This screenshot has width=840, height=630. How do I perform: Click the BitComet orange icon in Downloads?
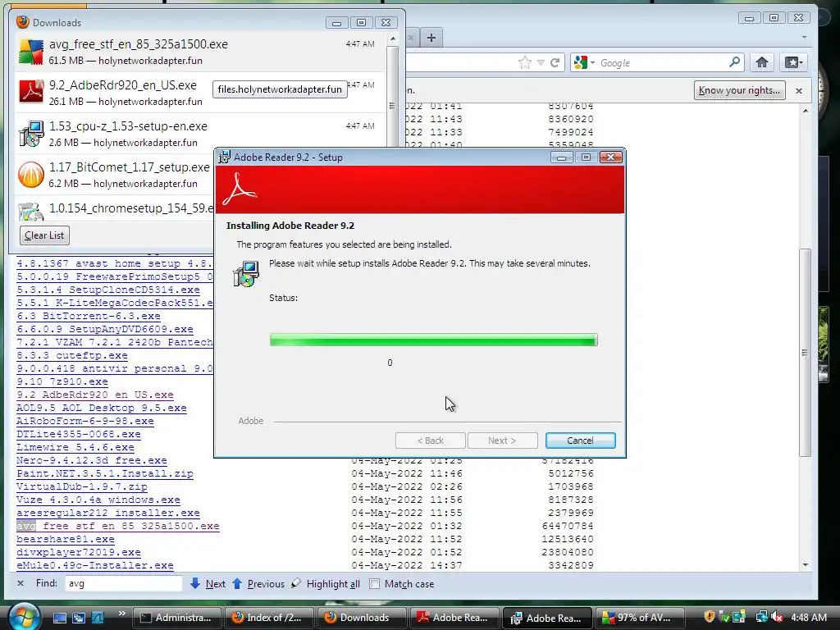(x=30, y=175)
